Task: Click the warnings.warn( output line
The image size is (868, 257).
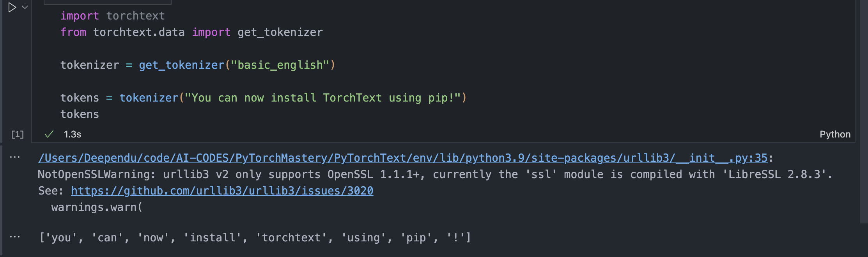Action: click(x=97, y=207)
